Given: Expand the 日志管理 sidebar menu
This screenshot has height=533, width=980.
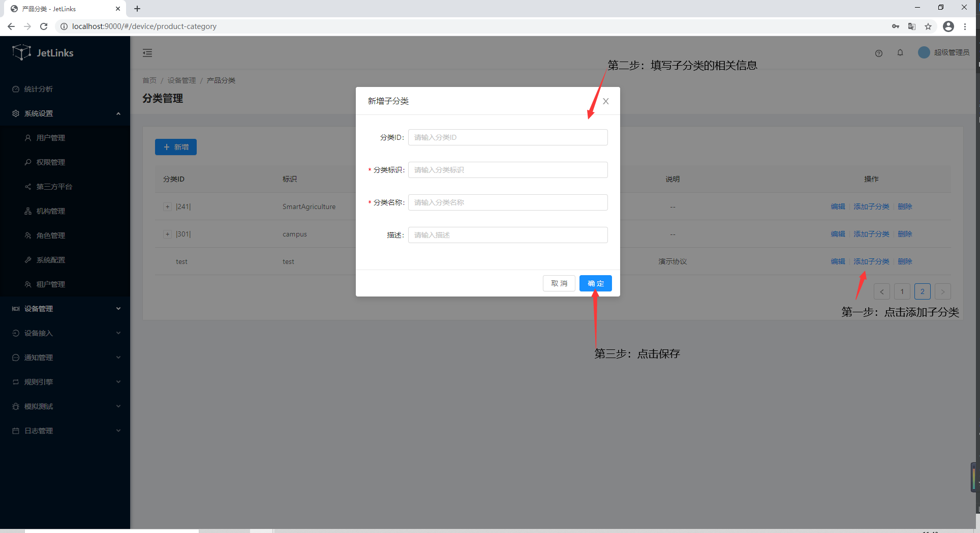Looking at the screenshot, I should [65, 431].
